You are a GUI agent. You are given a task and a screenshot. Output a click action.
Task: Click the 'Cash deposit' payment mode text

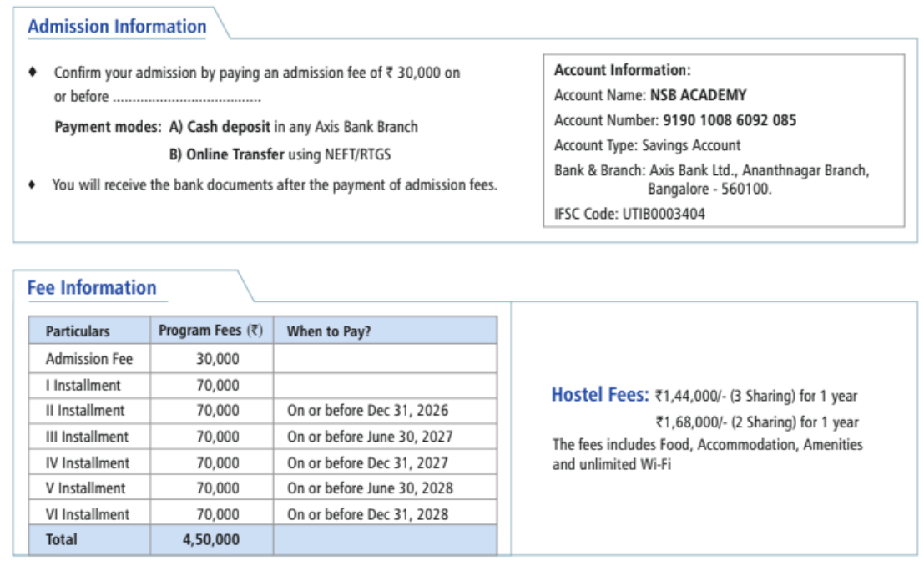point(228,127)
